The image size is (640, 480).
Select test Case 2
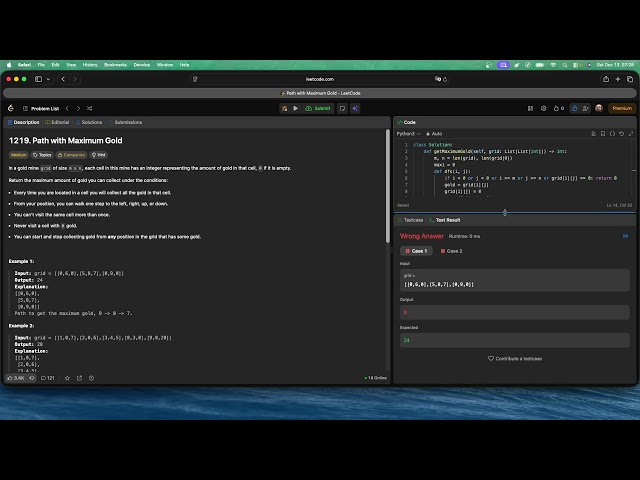click(x=451, y=251)
